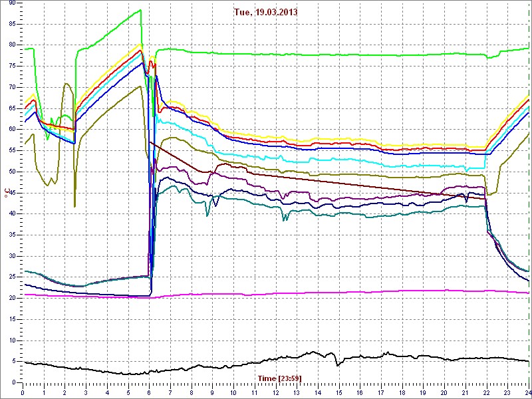Pick hour '6' on the time axis
Image resolution: width=532 pixels, height=399 pixels.
pos(149,393)
